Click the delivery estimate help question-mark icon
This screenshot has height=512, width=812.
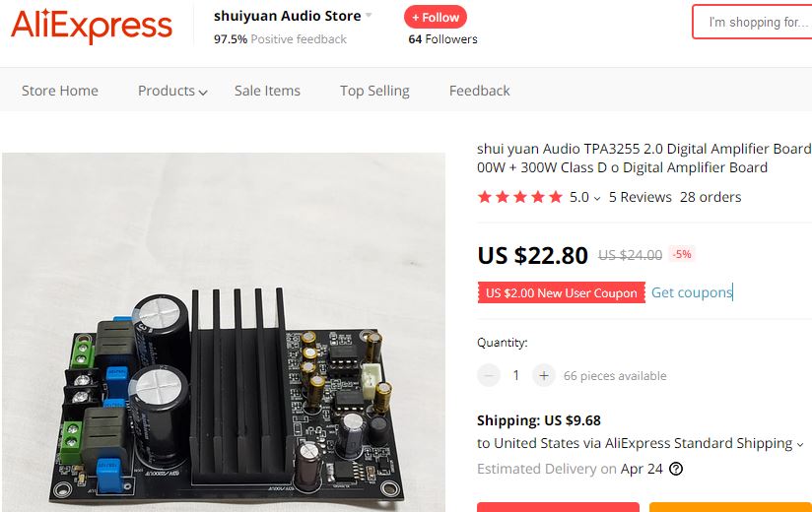(x=676, y=469)
